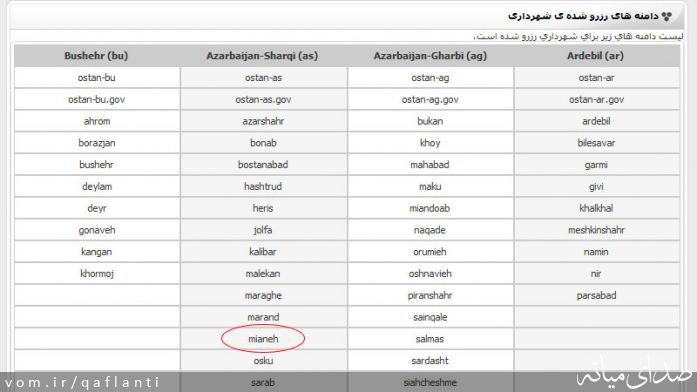This screenshot has width=697, height=392.
Task: Click the ostan-as.gov cell
Action: click(x=263, y=100)
